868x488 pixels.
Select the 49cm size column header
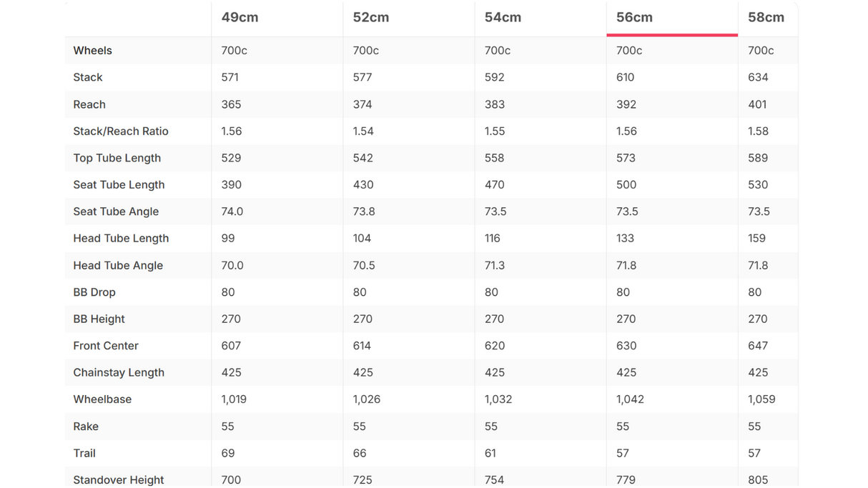click(x=240, y=17)
